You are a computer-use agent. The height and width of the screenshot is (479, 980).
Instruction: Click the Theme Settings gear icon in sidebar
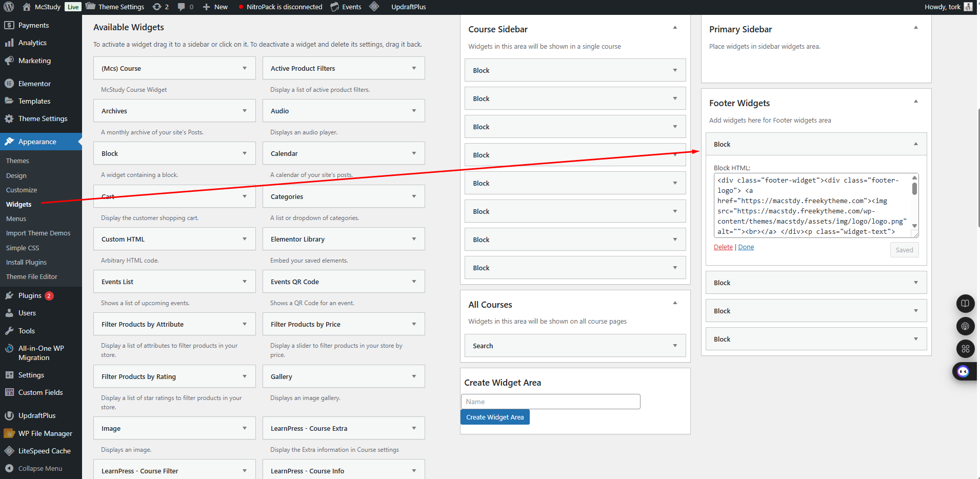click(9, 118)
